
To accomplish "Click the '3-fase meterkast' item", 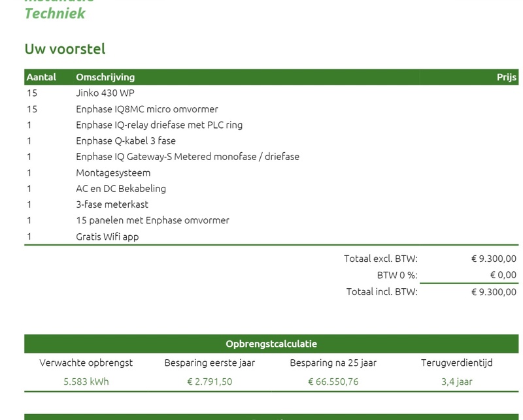I will click(112, 204).
